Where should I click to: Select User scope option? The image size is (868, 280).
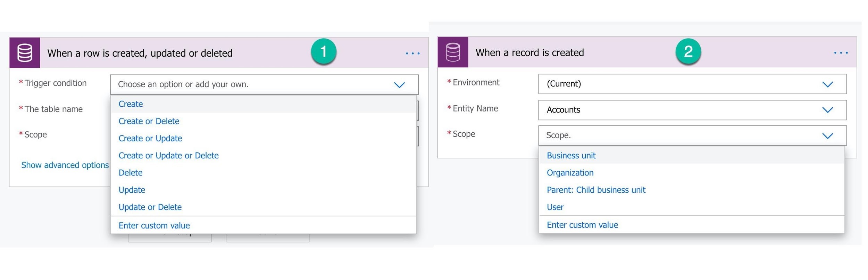pyautogui.click(x=691, y=207)
